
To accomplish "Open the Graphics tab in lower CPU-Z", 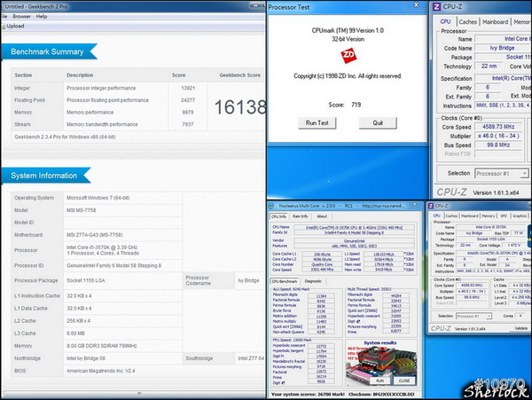I will tap(519, 216).
